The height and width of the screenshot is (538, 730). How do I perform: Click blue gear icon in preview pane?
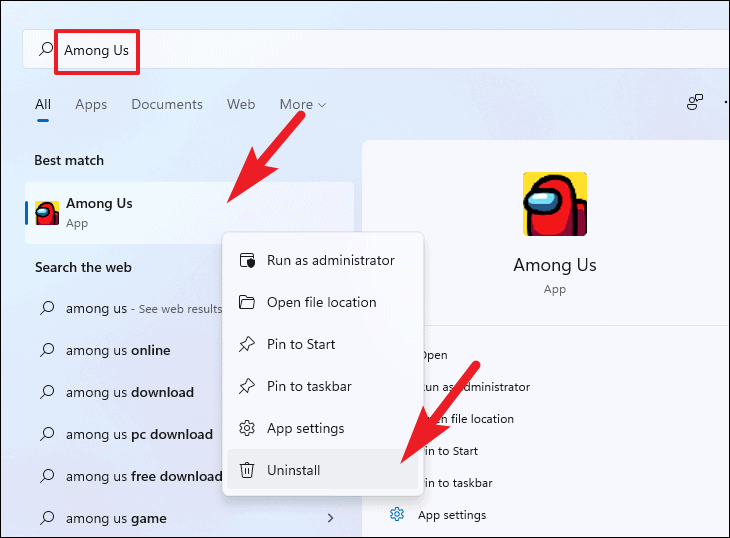397,514
